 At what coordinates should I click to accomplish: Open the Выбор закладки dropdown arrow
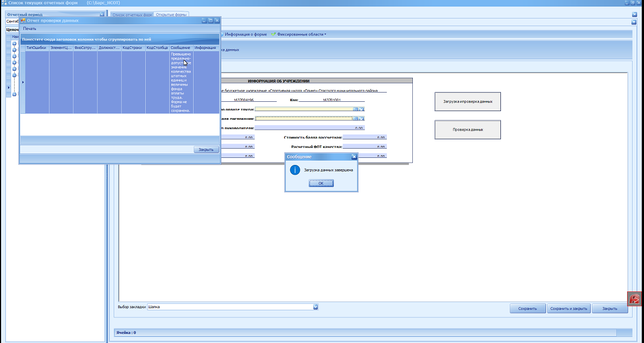tap(315, 307)
